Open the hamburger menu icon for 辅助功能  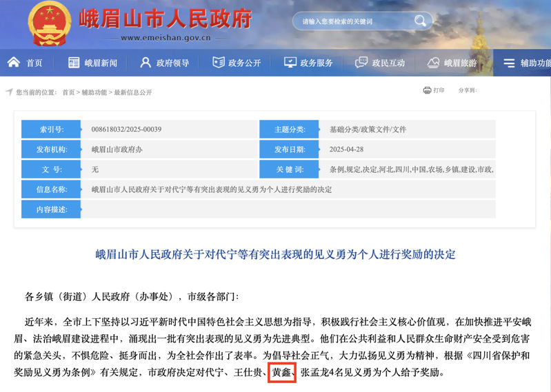509,63
